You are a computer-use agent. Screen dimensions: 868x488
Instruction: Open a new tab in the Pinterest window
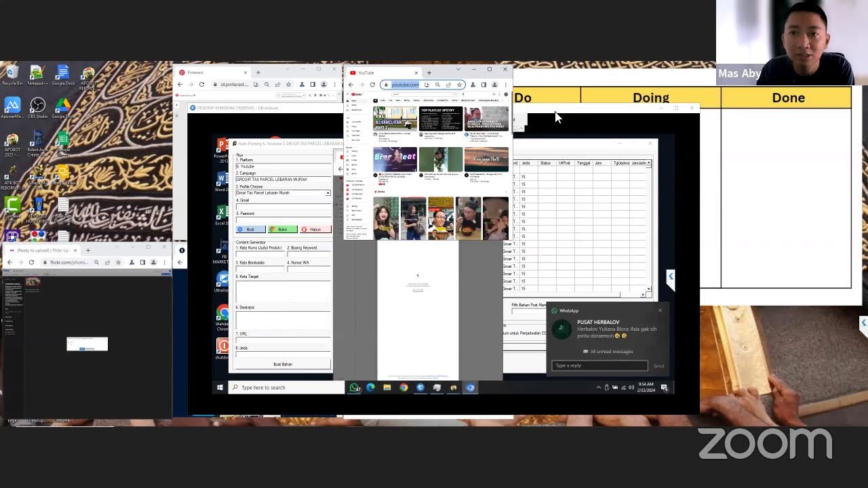tap(258, 73)
